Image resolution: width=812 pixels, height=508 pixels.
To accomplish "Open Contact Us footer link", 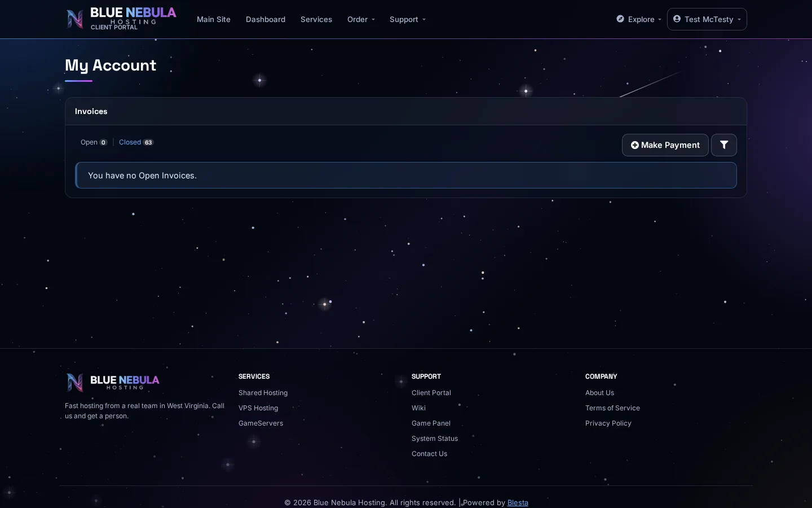I will click(x=429, y=454).
